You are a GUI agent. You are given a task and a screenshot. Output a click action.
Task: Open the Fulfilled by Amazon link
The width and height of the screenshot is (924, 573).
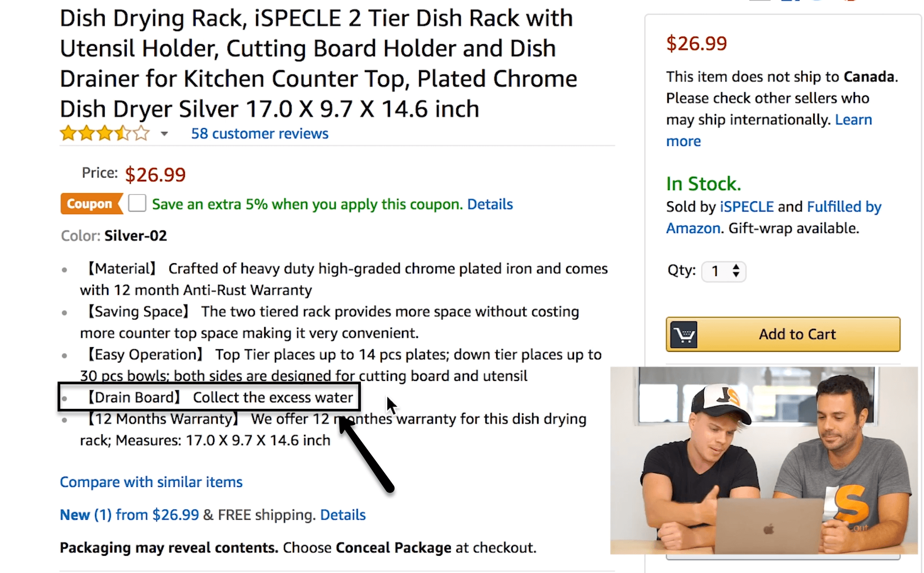[844, 207]
